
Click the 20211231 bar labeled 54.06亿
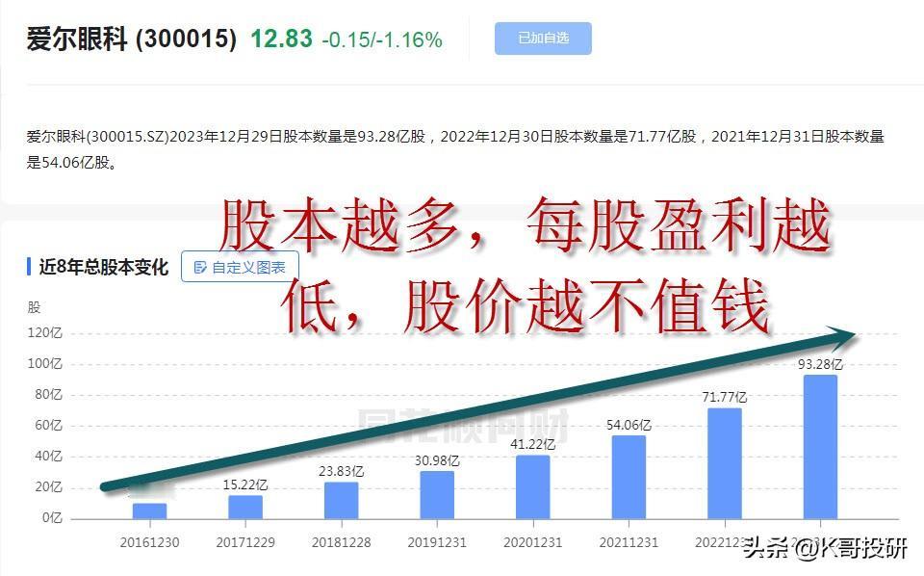click(x=629, y=477)
